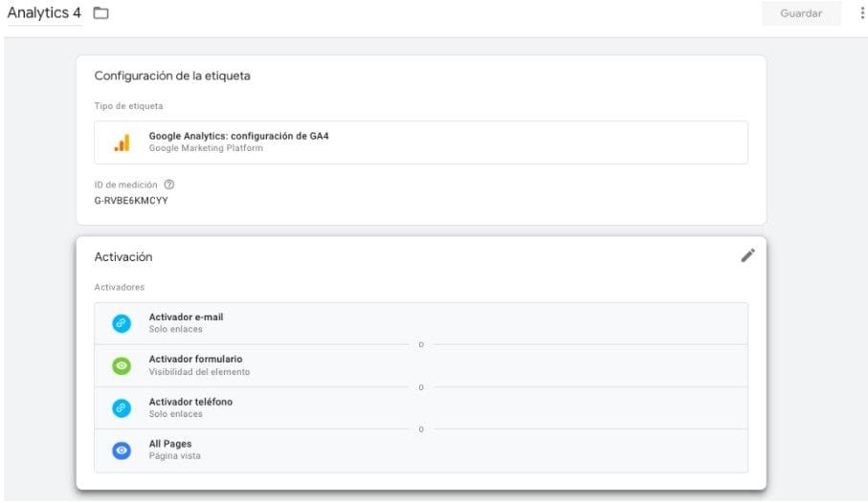Click the Activación section heading
The image size is (868, 503).
122,256
